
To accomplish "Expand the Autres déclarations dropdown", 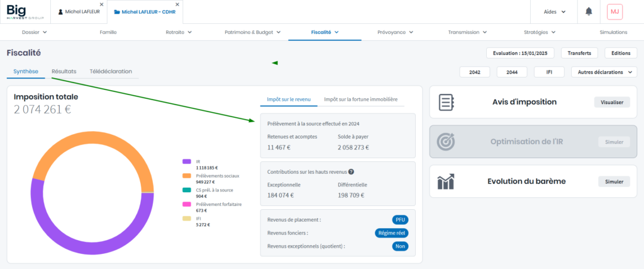I will tap(604, 72).
